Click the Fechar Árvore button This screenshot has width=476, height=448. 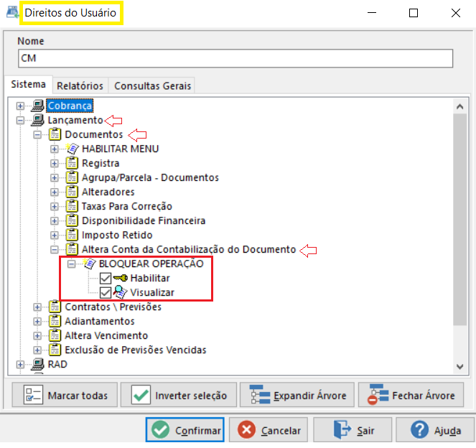(x=411, y=395)
